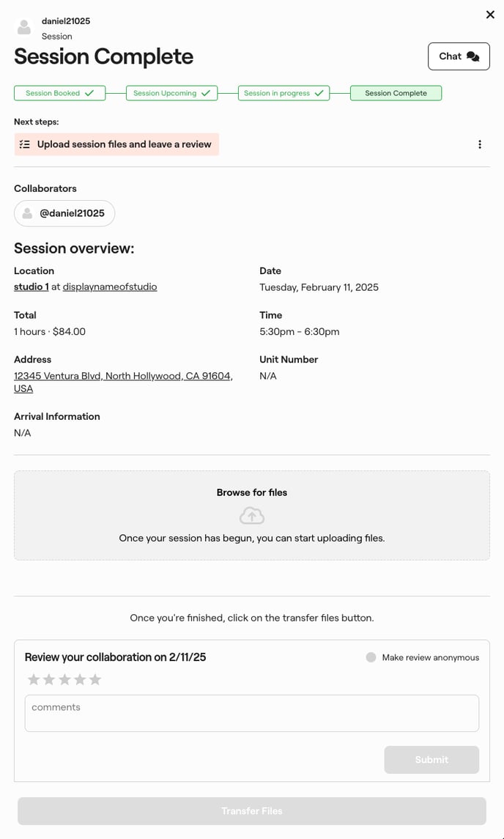Go to Session in progress step

283,93
